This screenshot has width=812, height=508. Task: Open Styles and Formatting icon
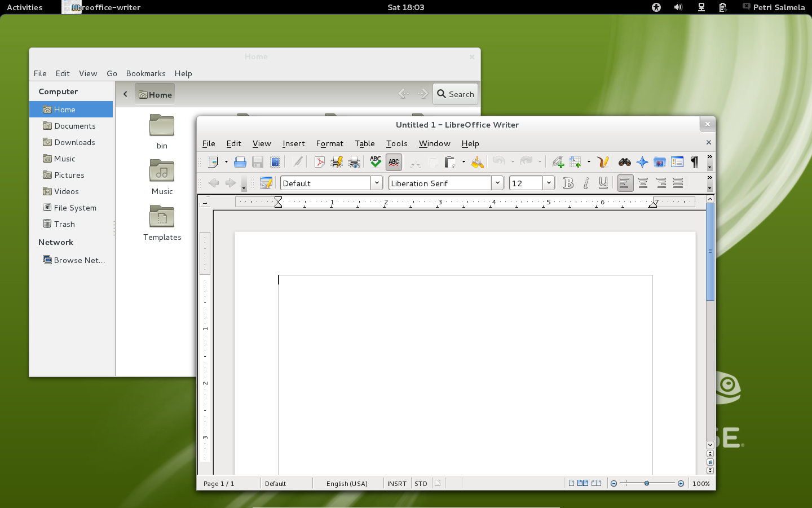tap(266, 183)
